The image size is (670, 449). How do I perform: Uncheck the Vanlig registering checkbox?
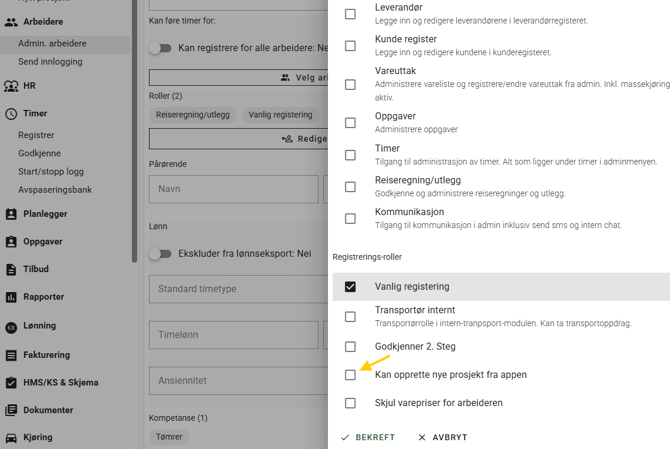pyautogui.click(x=350, y=287)
